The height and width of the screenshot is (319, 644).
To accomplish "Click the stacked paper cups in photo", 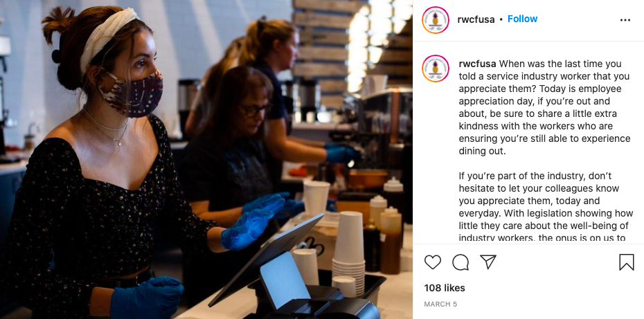I will [x=348, y=253].
